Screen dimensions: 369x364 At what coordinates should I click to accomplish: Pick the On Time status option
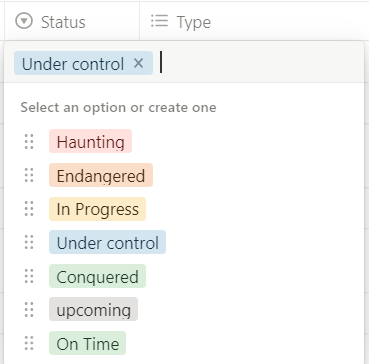click(87, 343)
